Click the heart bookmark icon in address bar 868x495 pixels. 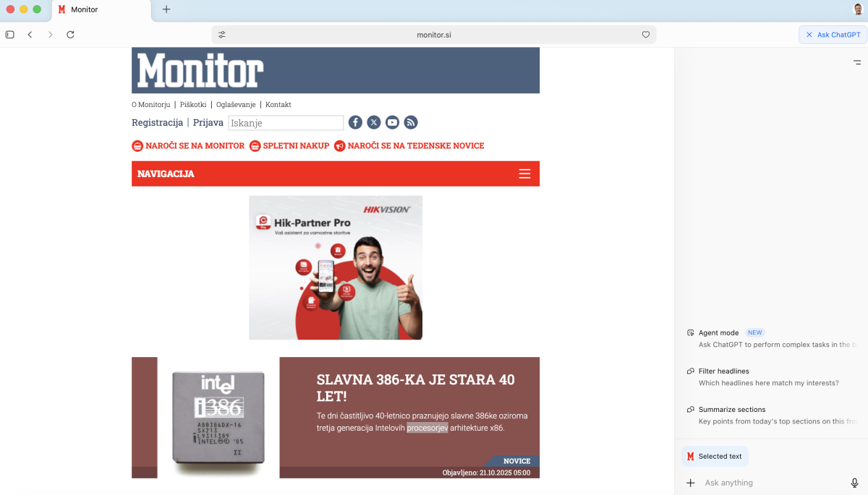(646, 35)
